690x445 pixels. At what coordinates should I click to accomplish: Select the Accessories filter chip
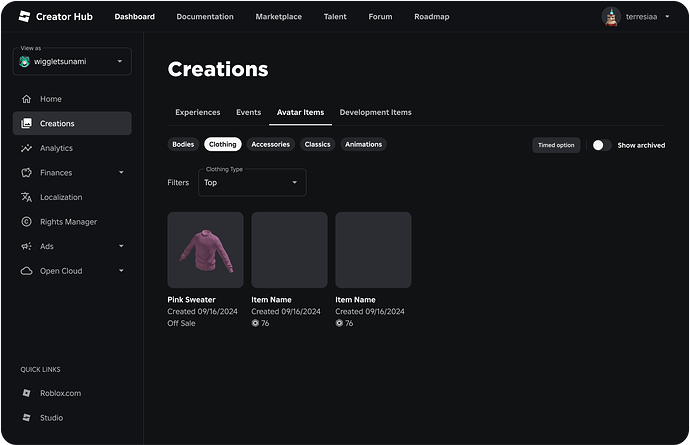pos(271,144)
